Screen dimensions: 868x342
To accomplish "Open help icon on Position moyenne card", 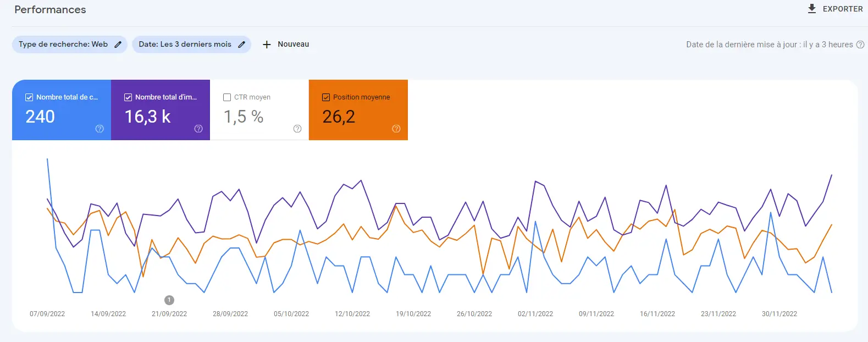I will pyautogui.click(x=396, y=129).
